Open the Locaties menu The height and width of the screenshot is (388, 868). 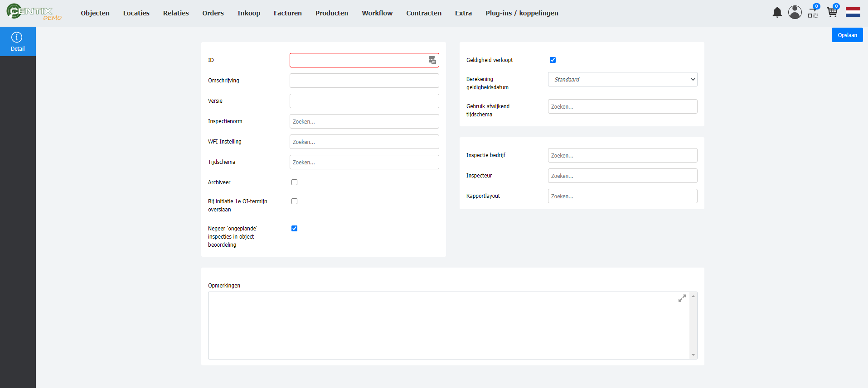pyautogui.click(x=136, y=13)
